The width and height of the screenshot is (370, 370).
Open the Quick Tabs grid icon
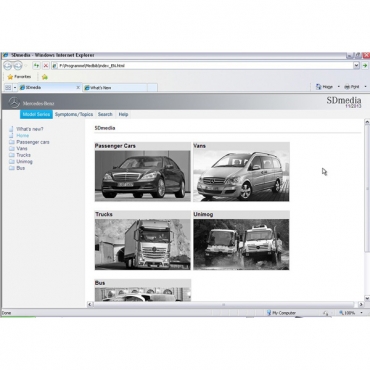[x=8, y=88]
